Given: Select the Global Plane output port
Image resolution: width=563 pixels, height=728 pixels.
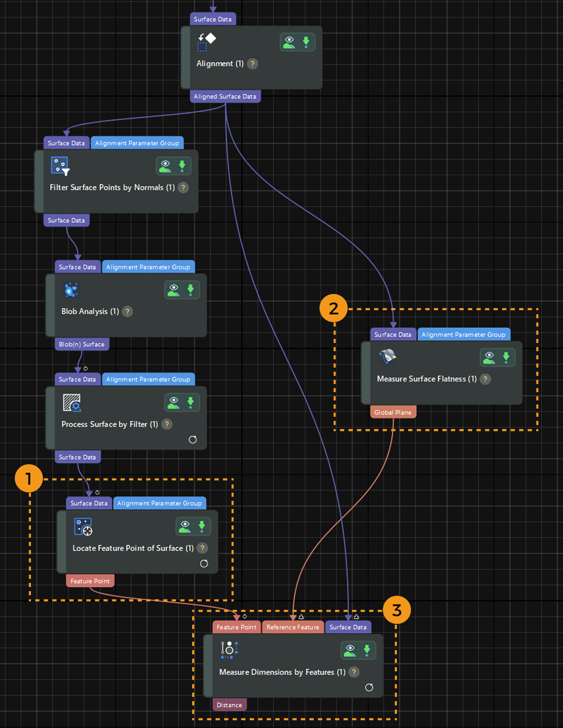Looking at the screenshot, I should [x=393, y=412].
